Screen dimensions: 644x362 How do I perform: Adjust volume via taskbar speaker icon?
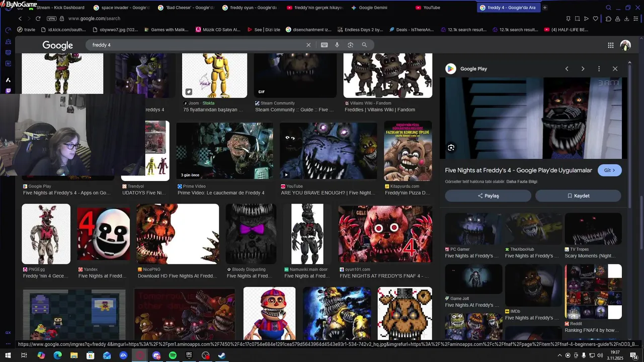[x=599, y=355]
